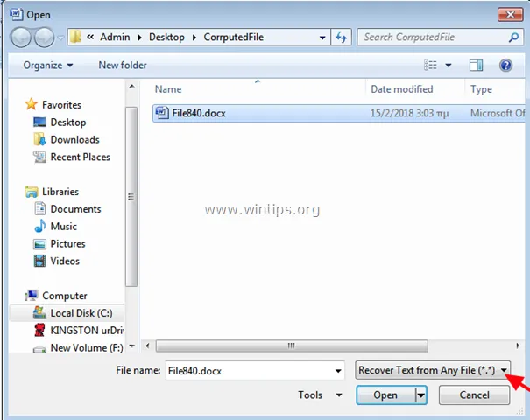Open the Organize menu
This screenshot has height=420, width=530.
click(x=47, y=65)
